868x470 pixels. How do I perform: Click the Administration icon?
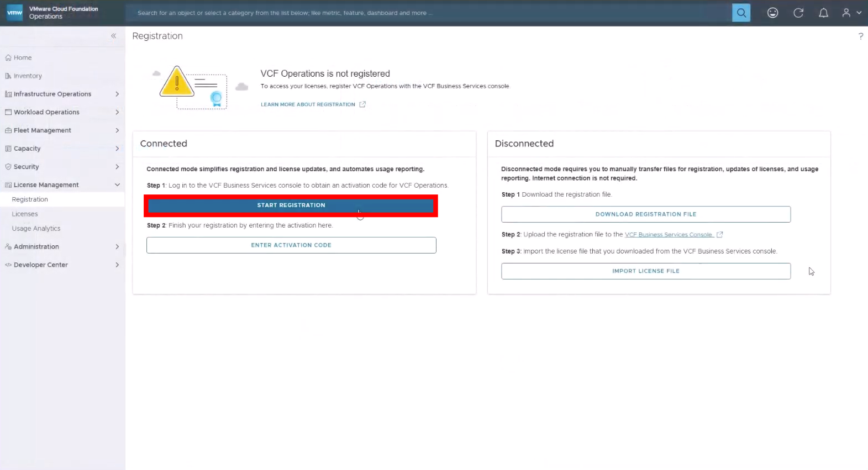[x=8, y=247]
